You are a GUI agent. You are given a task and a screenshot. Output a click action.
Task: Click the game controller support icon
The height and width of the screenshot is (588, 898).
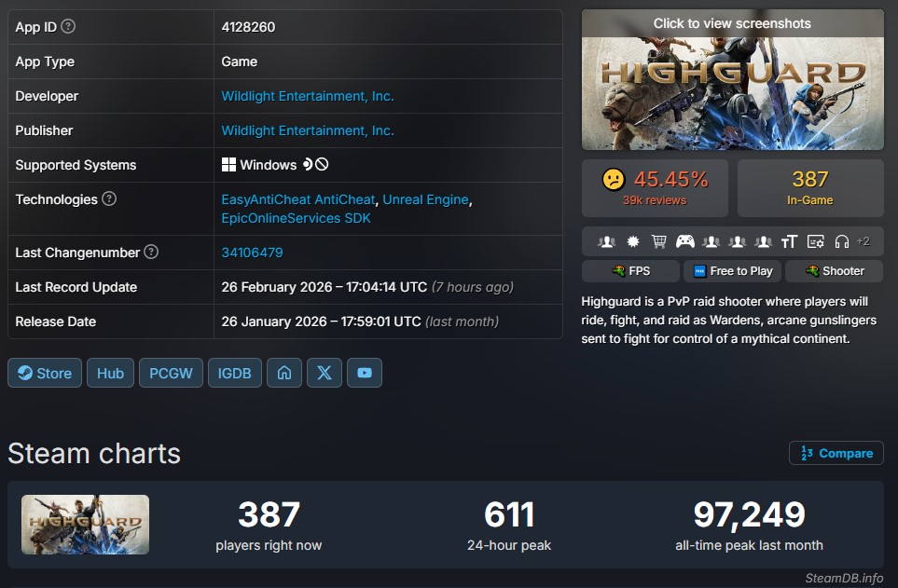[685, 241]
